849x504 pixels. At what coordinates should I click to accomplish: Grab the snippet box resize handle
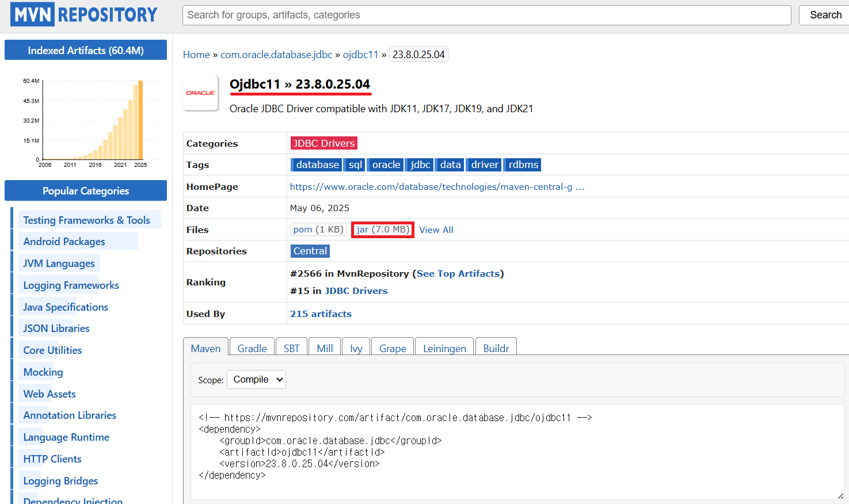pyautogui.click(x=840, y=495)
